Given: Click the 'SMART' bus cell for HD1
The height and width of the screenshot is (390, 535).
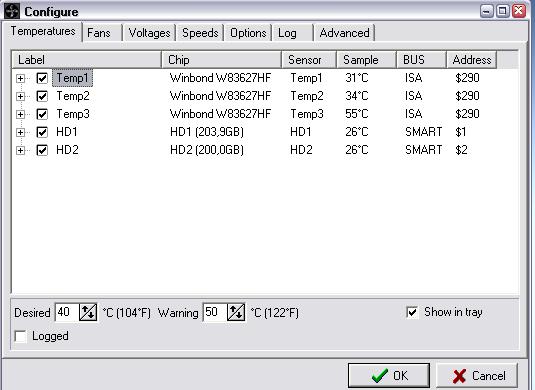Looking at the screenshot, I should tap(423, 132).
